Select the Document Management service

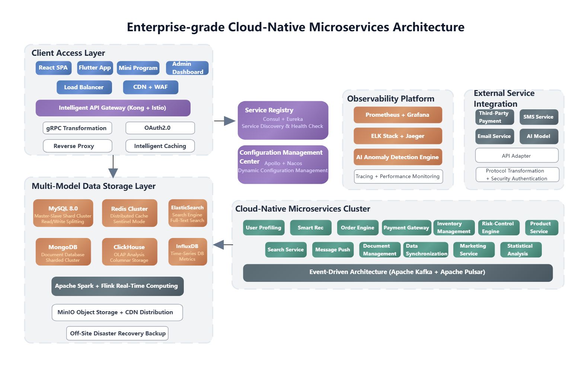pos(380,250)
